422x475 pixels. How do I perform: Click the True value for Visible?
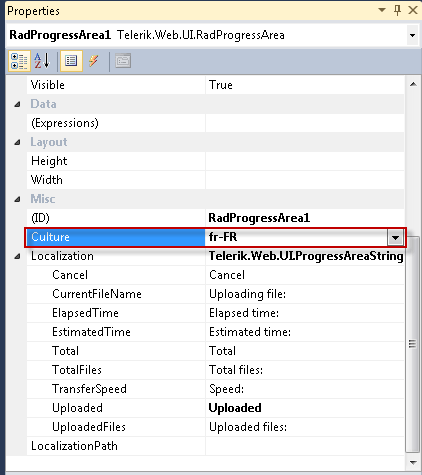[221, 85]
